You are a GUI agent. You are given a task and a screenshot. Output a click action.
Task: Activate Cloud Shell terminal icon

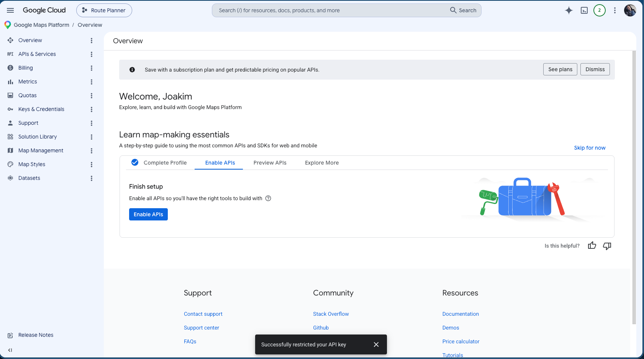tap(584, 10)
